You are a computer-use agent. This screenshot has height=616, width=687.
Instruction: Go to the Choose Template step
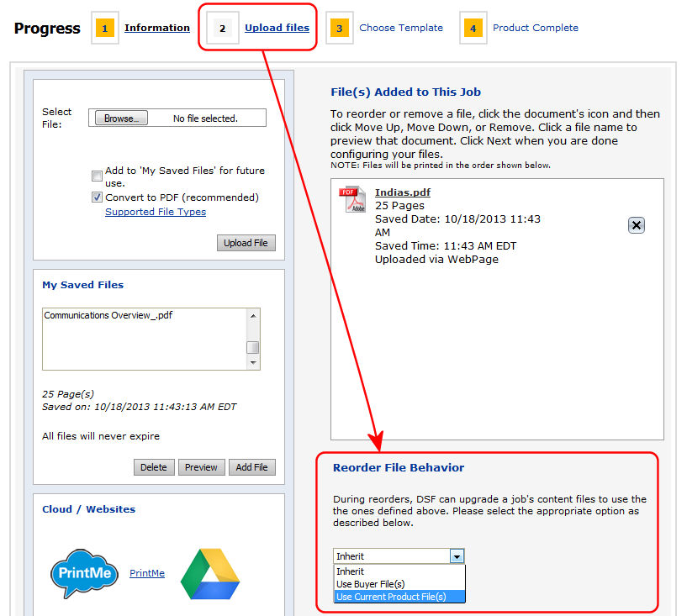click(400, 28)
